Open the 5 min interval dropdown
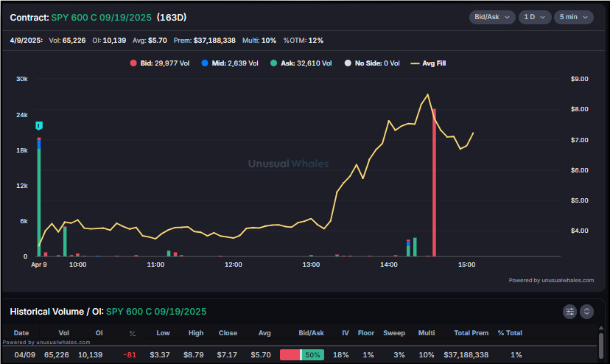 573,17
